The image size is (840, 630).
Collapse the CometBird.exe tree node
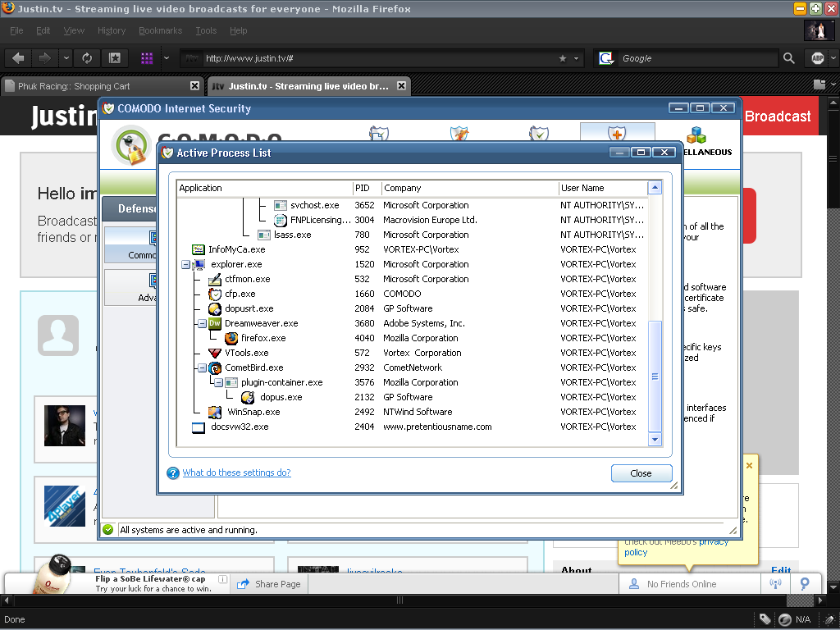tap(202, 368)
